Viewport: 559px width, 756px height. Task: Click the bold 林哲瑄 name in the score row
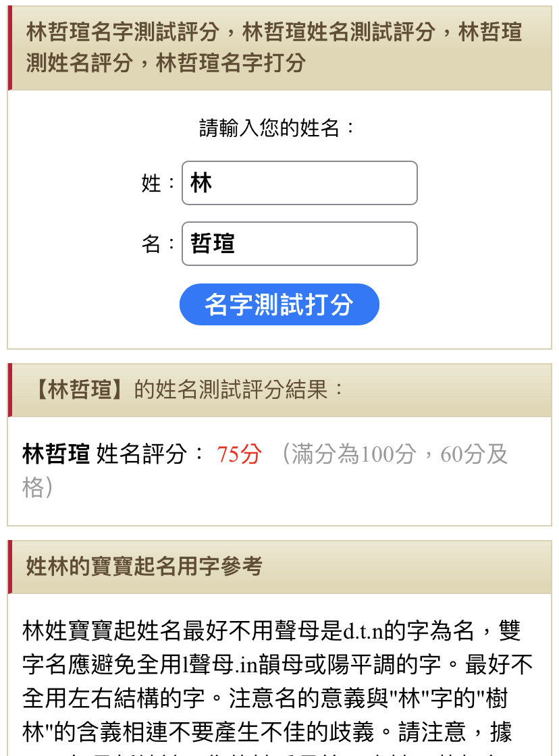click(x=56, y=454)
